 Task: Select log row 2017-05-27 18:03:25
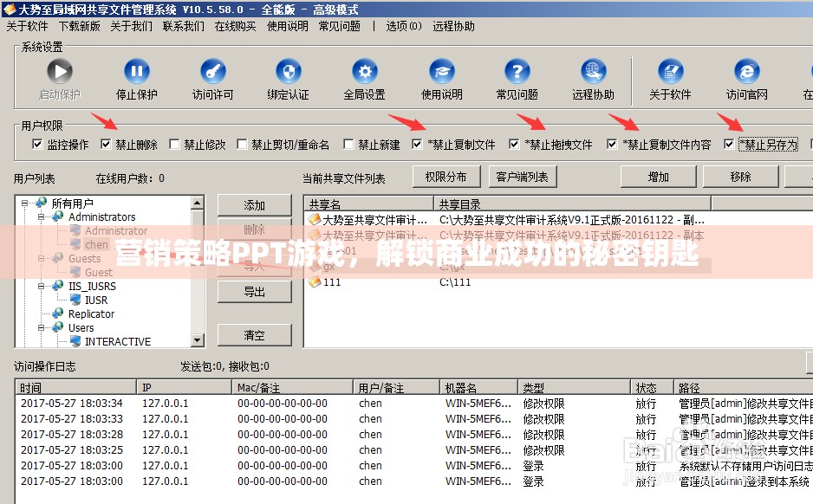coord(413,449)
